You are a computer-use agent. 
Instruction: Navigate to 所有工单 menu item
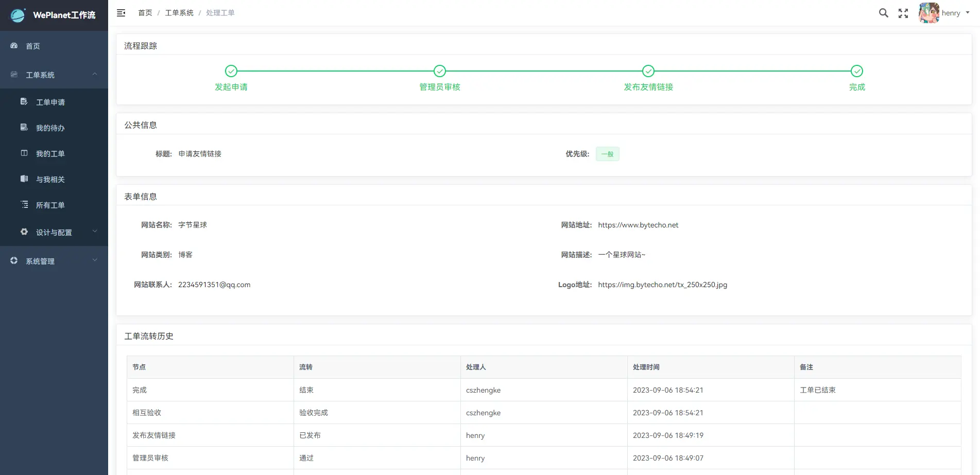54,205
